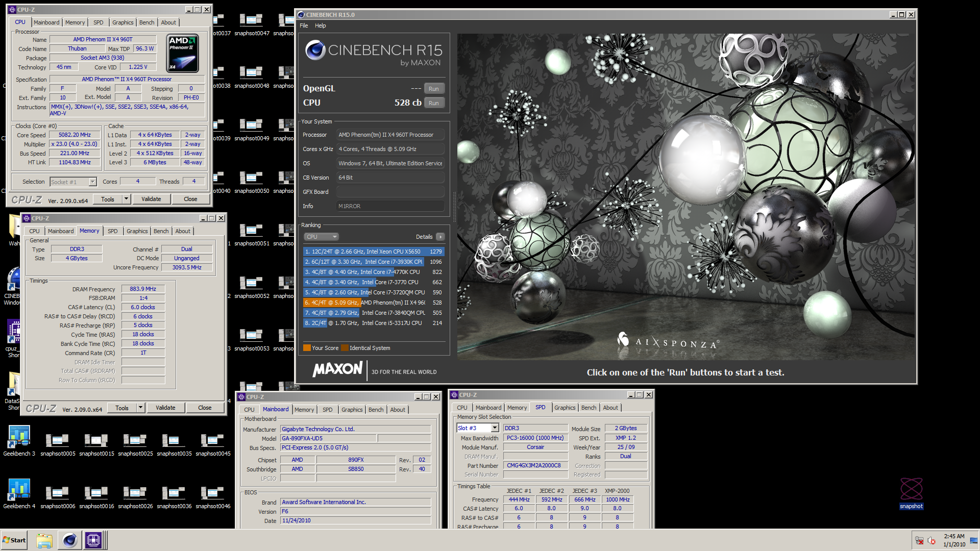Click DRAM Frequency value 883.9 MHz

(x=143, y=289)
